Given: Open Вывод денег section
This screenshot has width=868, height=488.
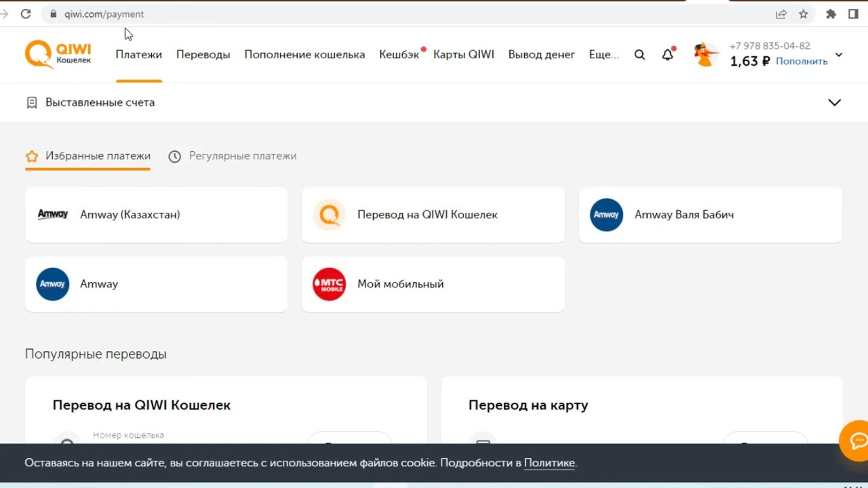Looking at the screenshot, I should pyautogui.click(x=542, y=54).
